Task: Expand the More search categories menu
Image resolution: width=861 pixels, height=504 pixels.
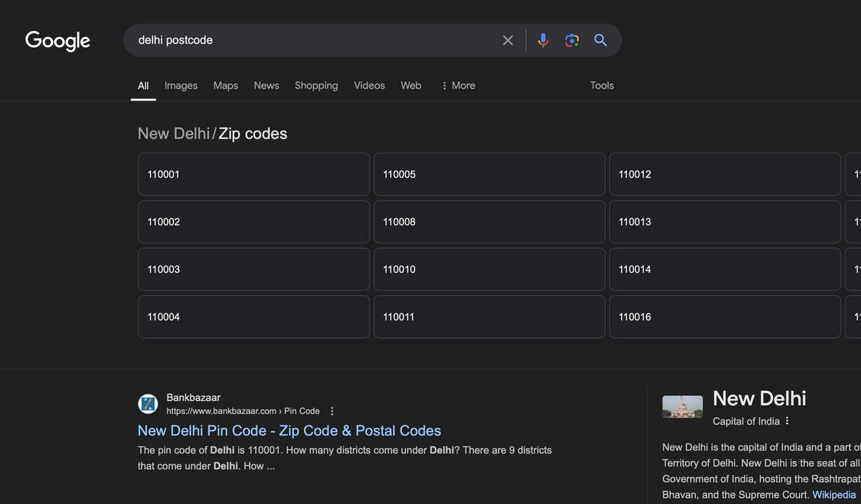Action: (458, 85)
